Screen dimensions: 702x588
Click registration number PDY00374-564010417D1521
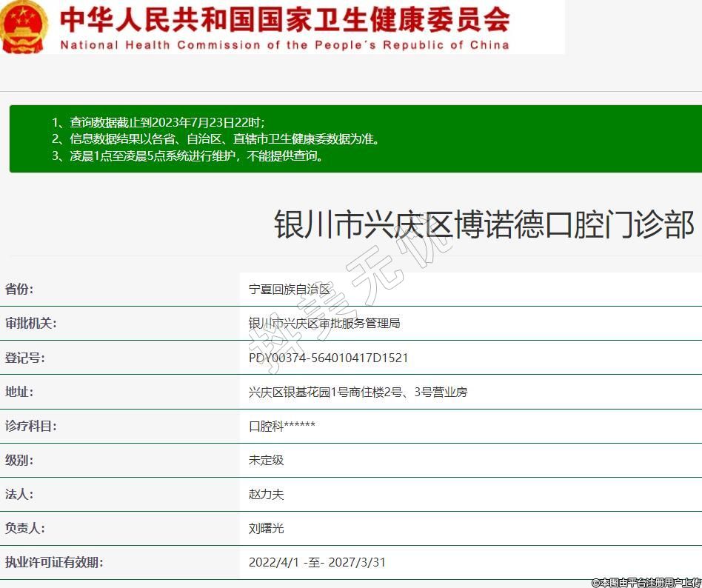[328, 358]
